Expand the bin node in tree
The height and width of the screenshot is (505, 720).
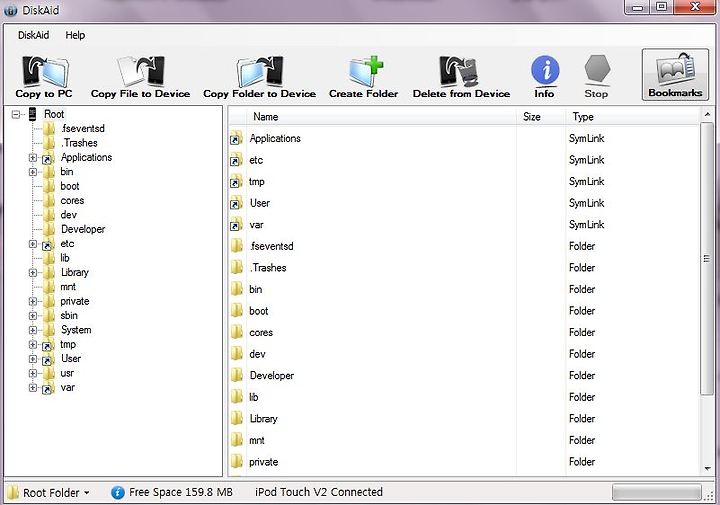(x=33, y=172)
